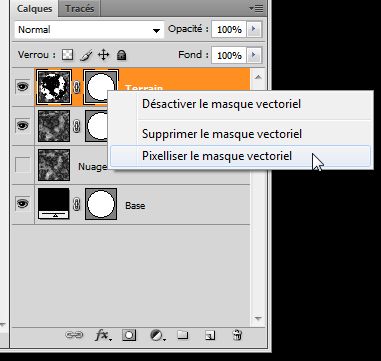Open layer style fx menu
Screen dimensions: 381x361
103,335
